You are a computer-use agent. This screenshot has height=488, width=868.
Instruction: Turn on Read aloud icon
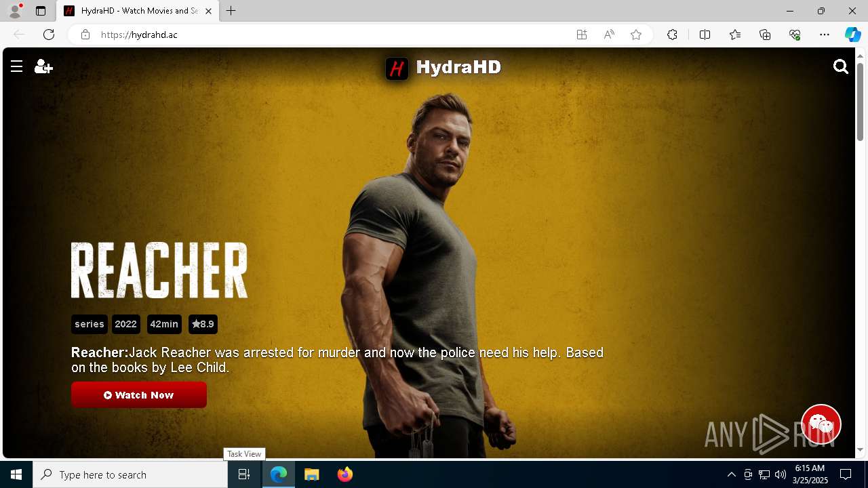(609, 35)
